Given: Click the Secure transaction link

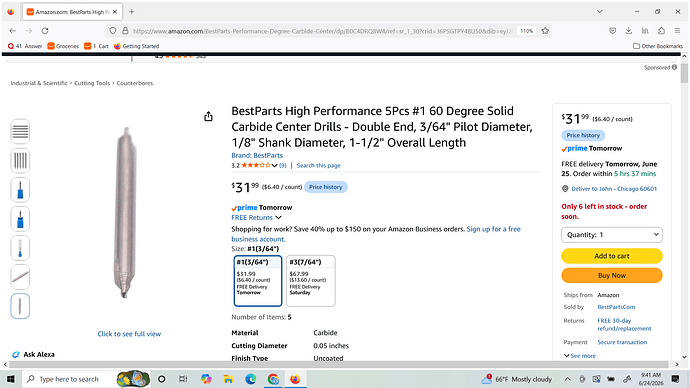Looking at the screenshot, I should [x=622, y=342].
